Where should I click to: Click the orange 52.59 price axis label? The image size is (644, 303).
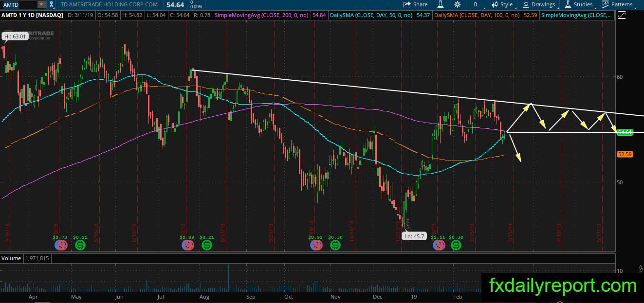pyautogui.click(x=625, y=154)
